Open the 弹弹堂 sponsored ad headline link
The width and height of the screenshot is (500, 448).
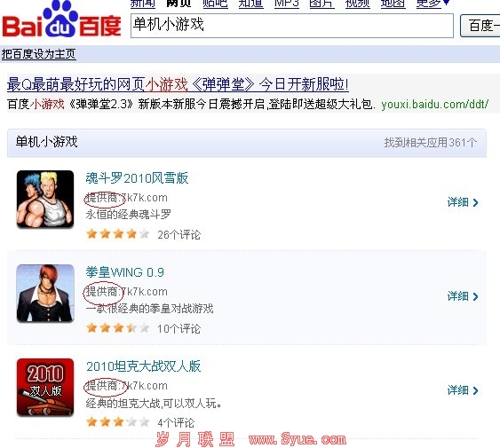(x=178, y=85)
